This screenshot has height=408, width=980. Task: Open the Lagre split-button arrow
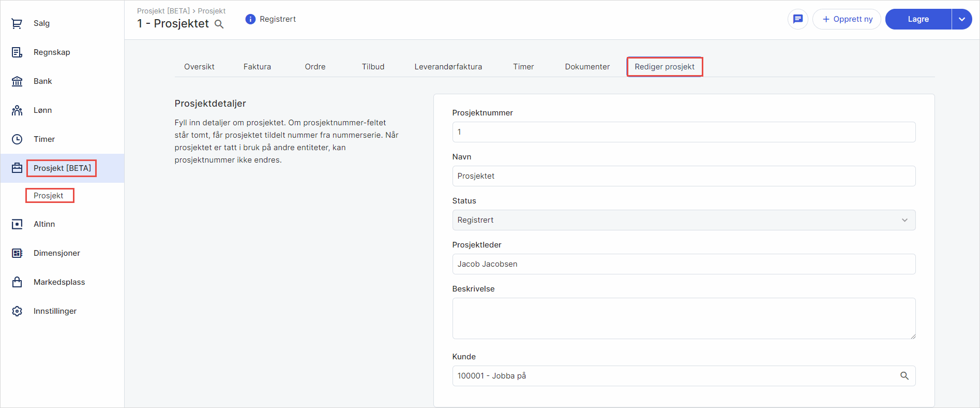coord(961,19)
